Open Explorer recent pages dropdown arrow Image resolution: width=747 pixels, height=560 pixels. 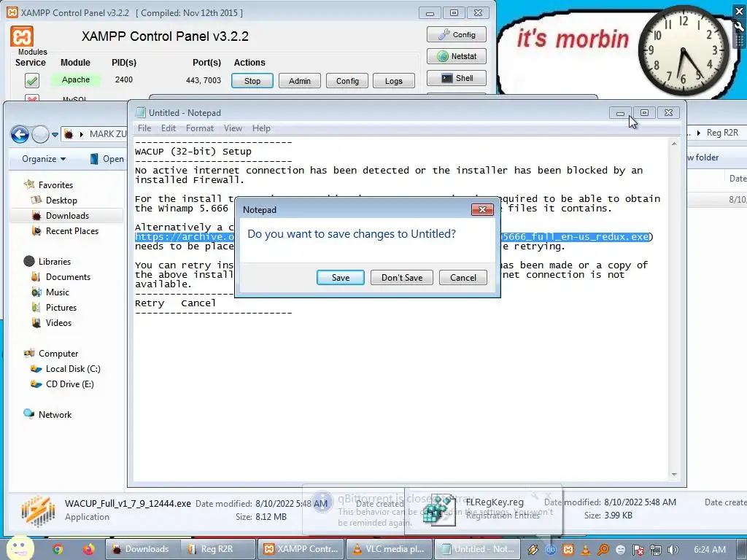pos(55,135)
